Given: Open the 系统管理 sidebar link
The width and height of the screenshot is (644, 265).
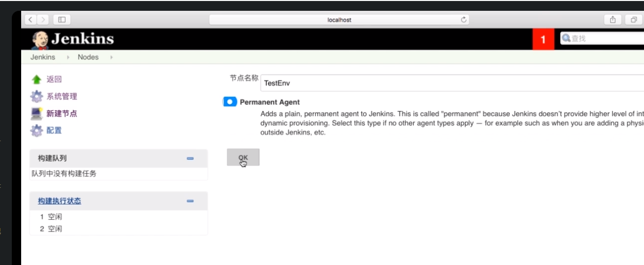Looking at the screenshot, I should pos(62,96).
